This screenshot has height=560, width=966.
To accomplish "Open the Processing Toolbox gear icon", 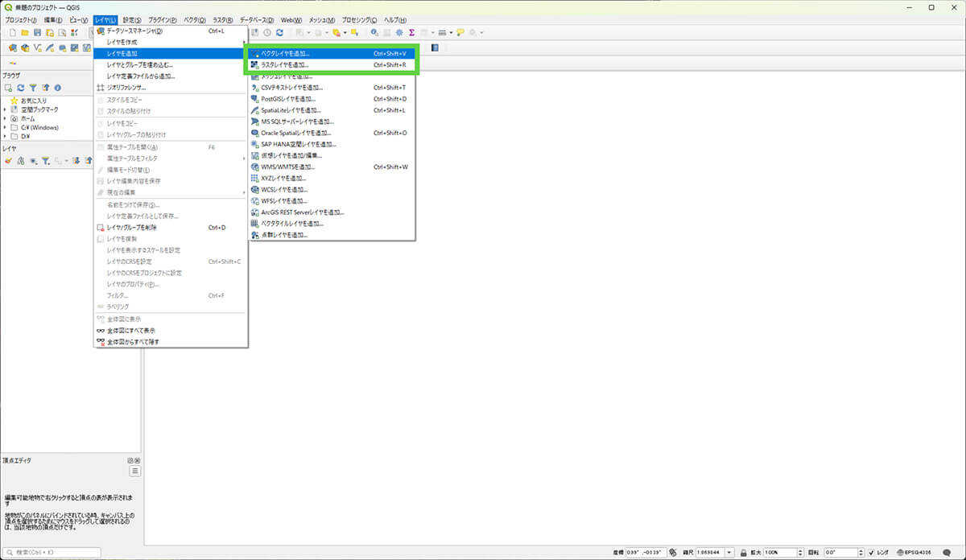I will [399, 32].
